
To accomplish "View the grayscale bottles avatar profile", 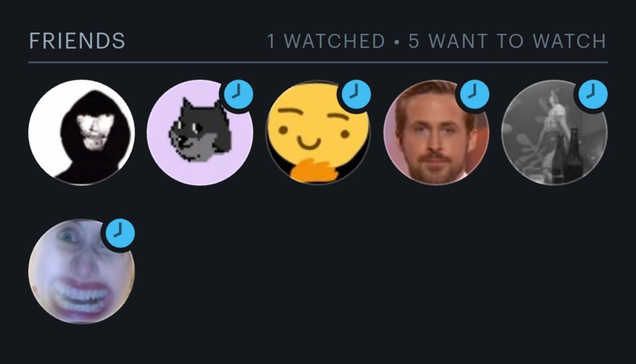I will click(x=555, y=133).
